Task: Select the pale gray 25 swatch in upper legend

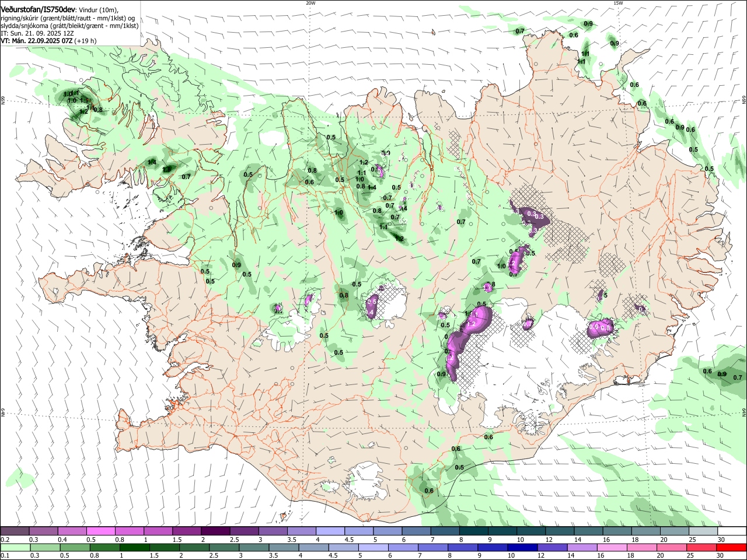Action: pos(703,531)
